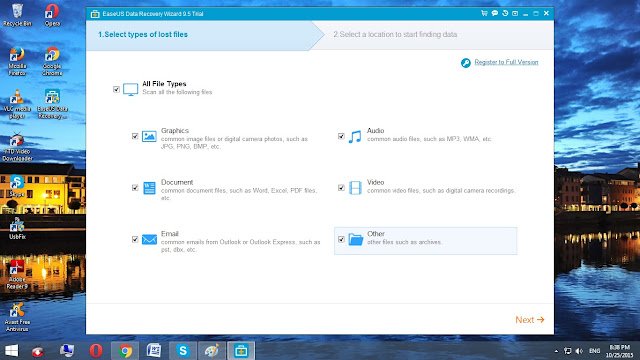Select Mozilla Firefox desktop shortcut
640x360 pixels.
coord(17,61)
